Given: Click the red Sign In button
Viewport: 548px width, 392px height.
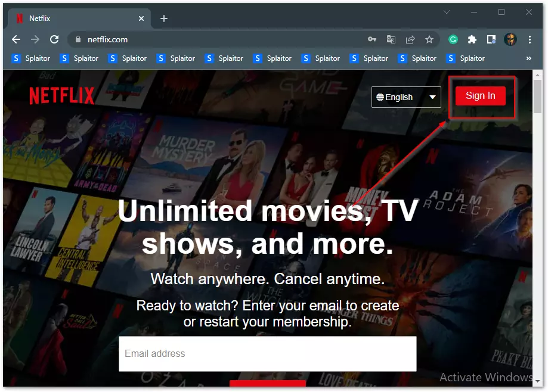Looking at the screenshot, I should point(481,96).
